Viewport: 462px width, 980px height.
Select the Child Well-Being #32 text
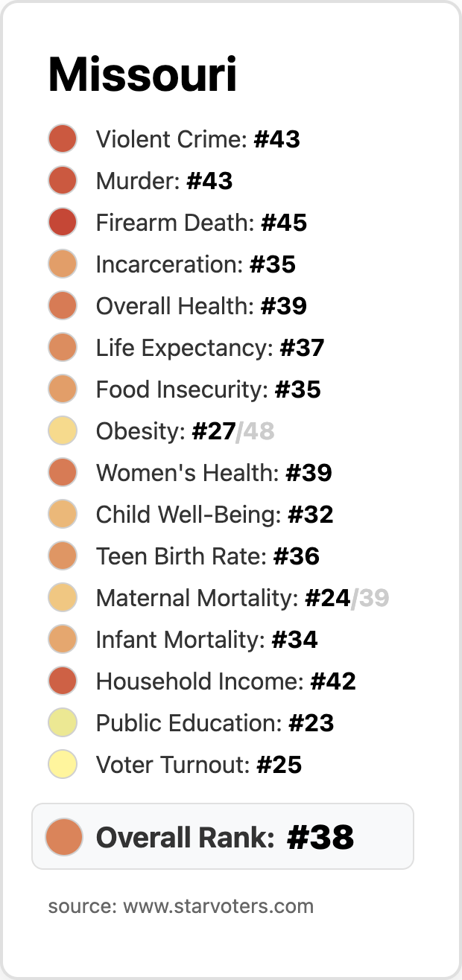(x=215, y=515)
